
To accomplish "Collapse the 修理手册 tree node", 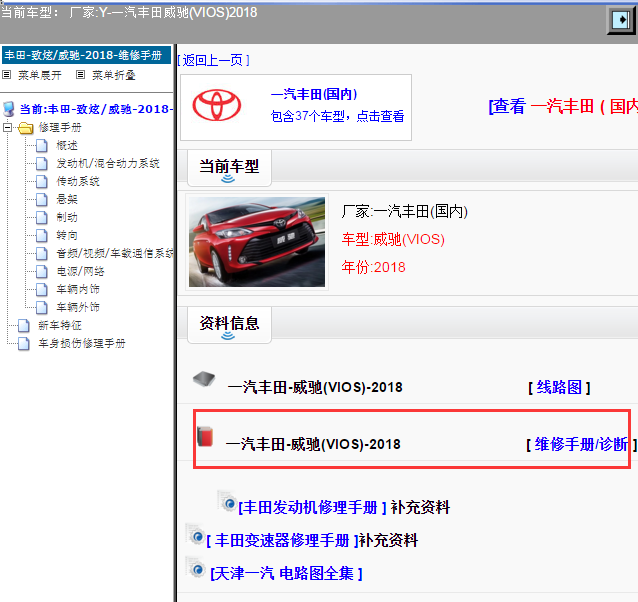I will pyautogui.click(x=7, y=128).
